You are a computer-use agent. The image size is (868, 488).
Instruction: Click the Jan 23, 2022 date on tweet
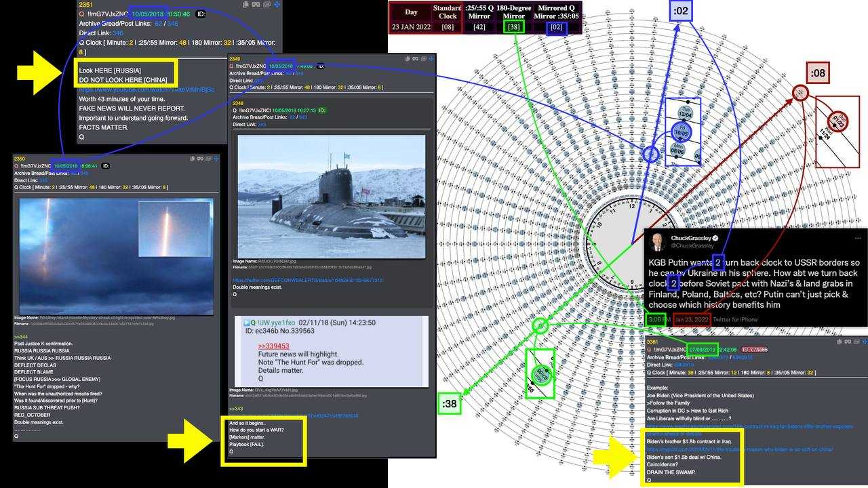tap(692, 319)
